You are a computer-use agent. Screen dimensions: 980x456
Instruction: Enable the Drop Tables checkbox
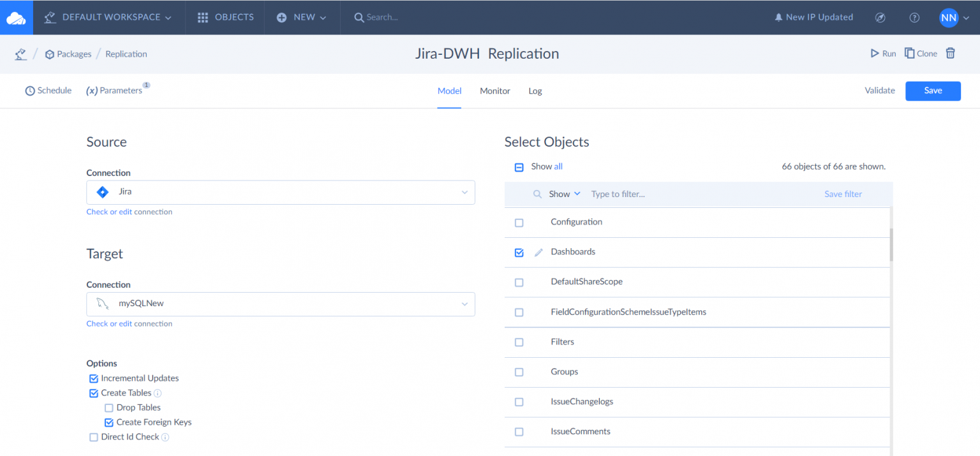(x=109, y=408)
